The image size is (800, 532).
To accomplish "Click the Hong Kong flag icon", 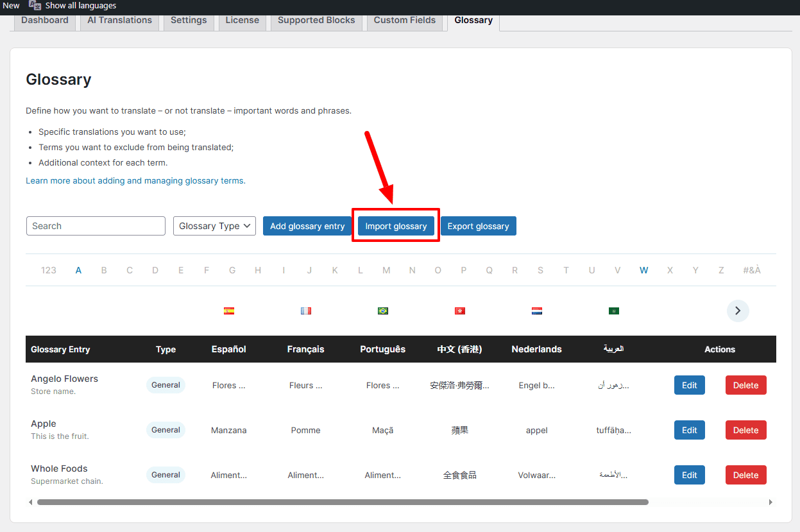I will pyautogui.click(x=460, y=311).
